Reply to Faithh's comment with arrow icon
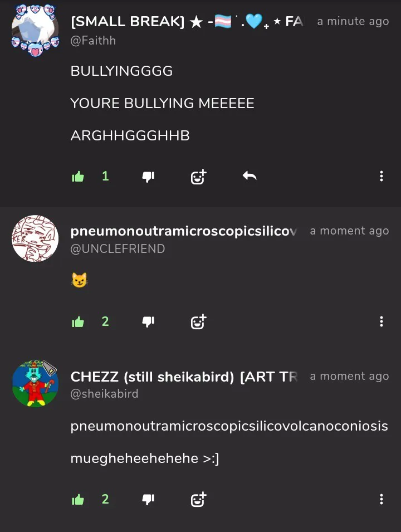Viewport: 401px width, 532px height. [x=250, y=176]
